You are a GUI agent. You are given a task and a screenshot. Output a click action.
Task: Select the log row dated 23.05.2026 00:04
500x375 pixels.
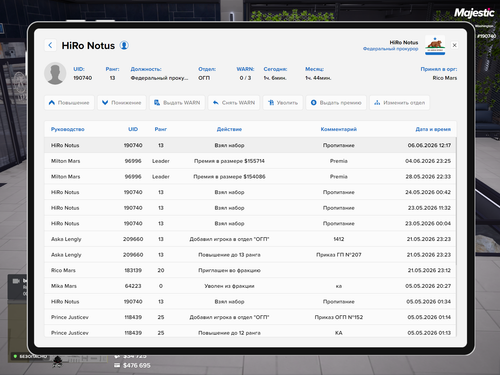[250, 224]
